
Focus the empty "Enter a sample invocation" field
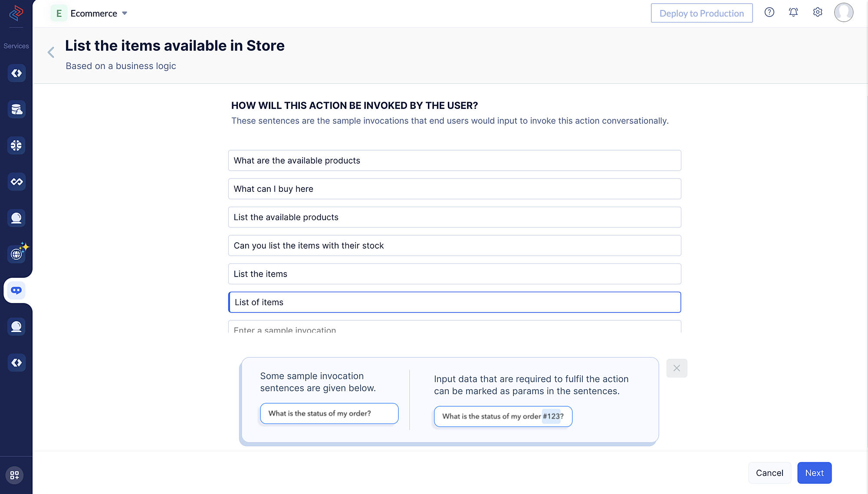454,328
